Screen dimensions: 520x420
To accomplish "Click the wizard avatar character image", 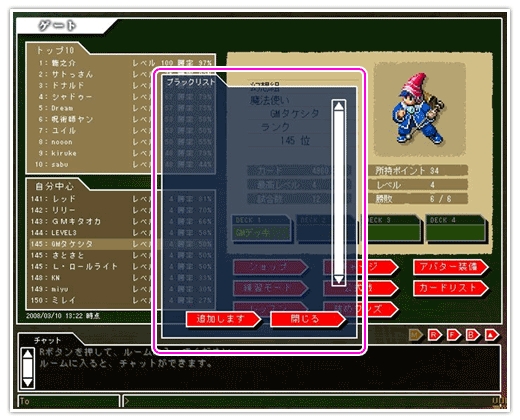I will pos(419,109).
